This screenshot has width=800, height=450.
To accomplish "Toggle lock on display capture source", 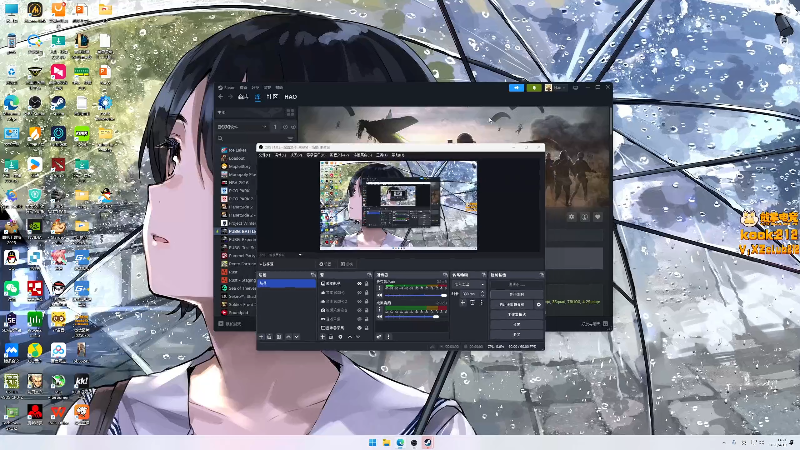I will point(366,283).
